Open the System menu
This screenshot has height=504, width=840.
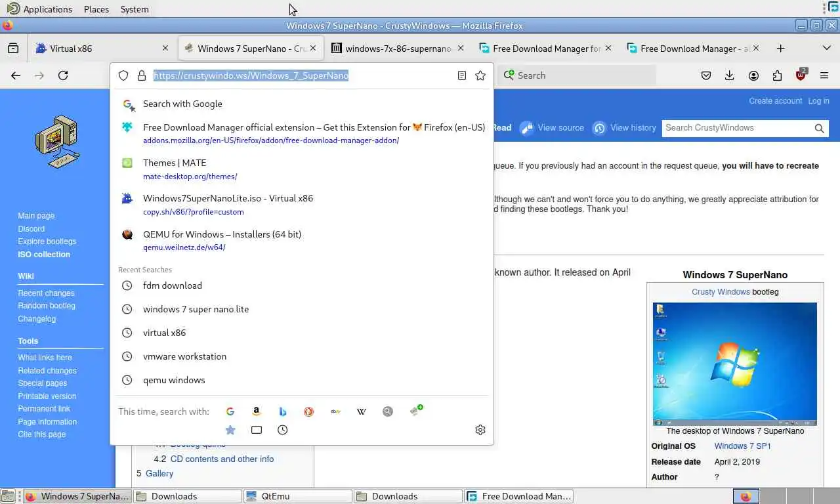point(135,9)
